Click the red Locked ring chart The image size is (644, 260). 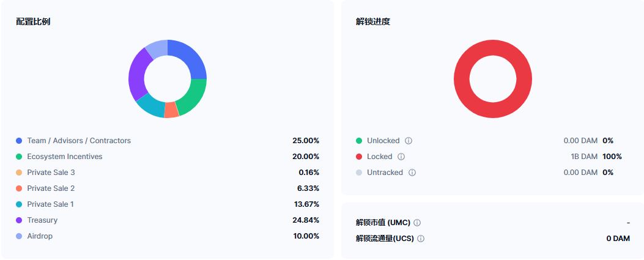[493, 79]
